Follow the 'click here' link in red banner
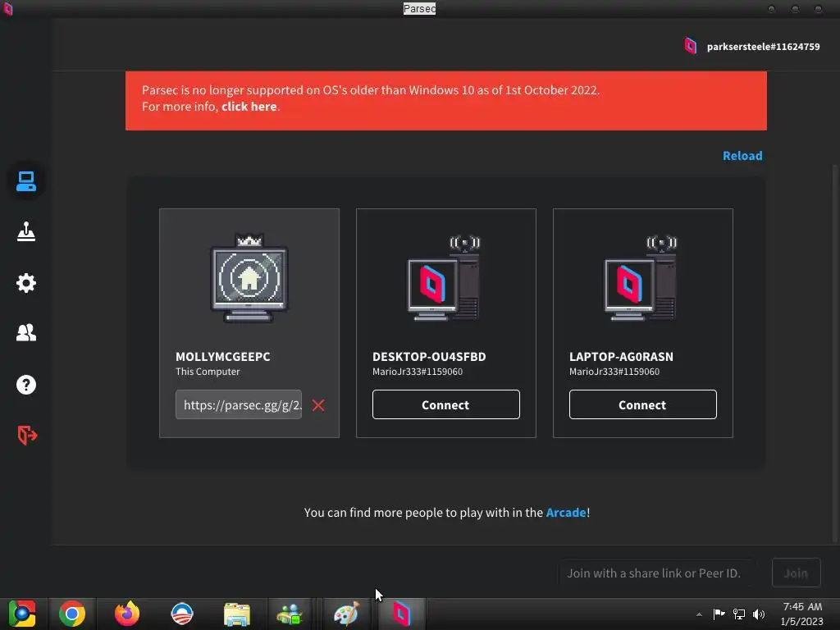 [x=249, y=107]
